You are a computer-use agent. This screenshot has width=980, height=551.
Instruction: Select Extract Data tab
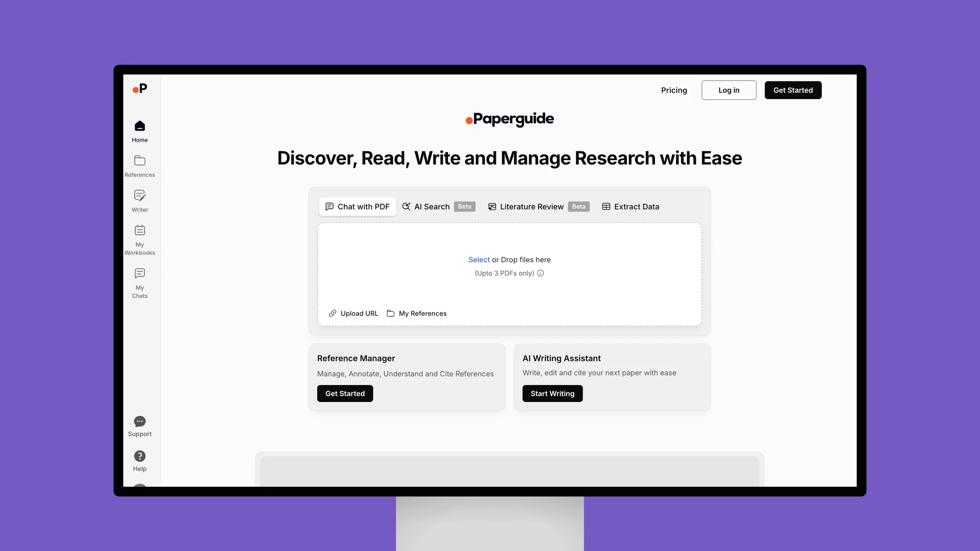(x=630, y=207)
